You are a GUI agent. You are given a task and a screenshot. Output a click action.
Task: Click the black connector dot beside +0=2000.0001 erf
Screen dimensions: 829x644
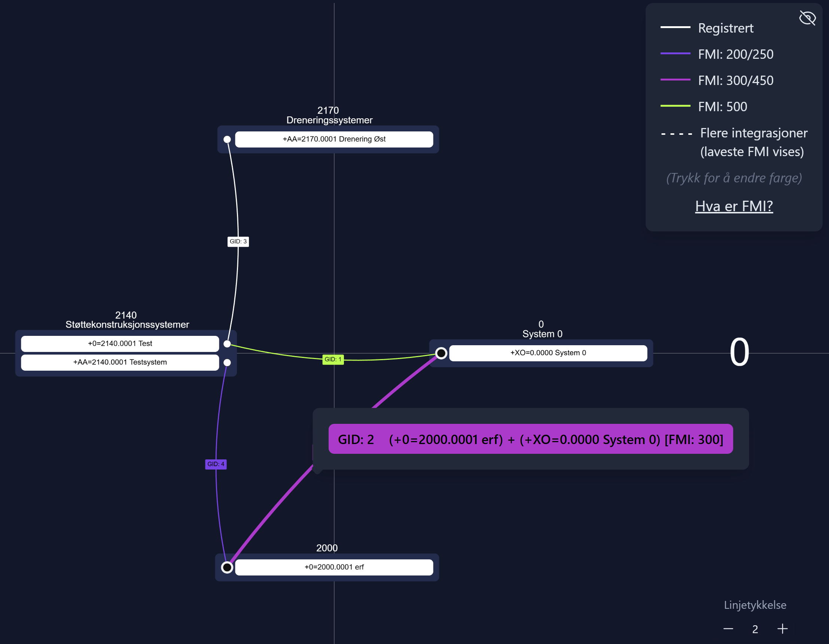227,567
